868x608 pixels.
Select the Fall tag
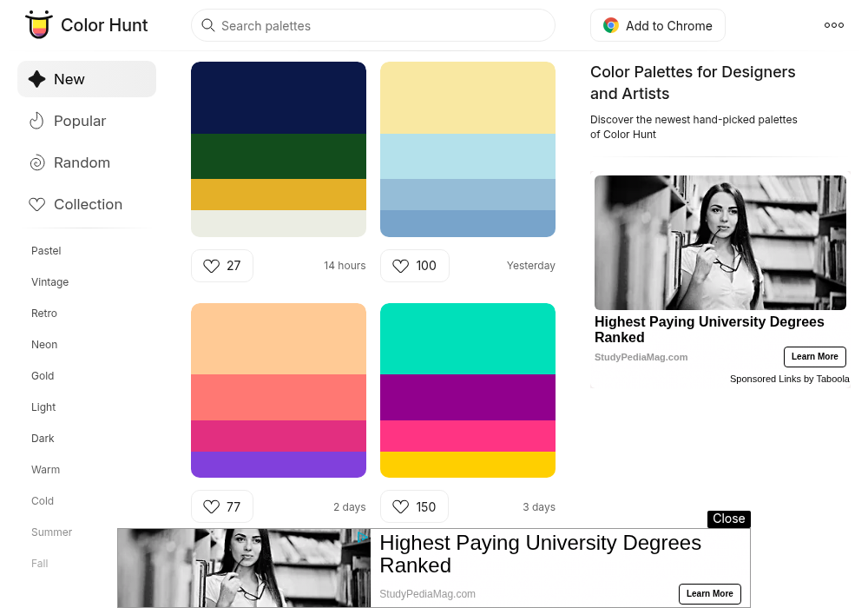(x=40, y=564)
